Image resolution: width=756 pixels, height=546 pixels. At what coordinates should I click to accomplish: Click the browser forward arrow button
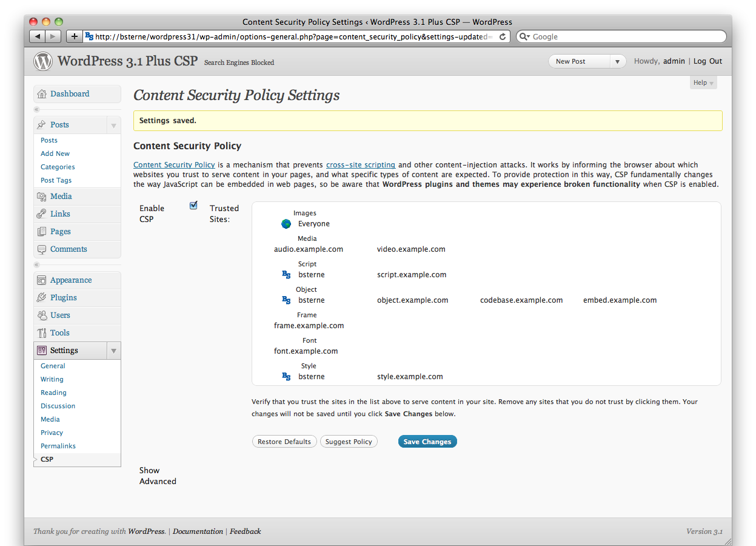pyautogui.click(x=53, y=36)
